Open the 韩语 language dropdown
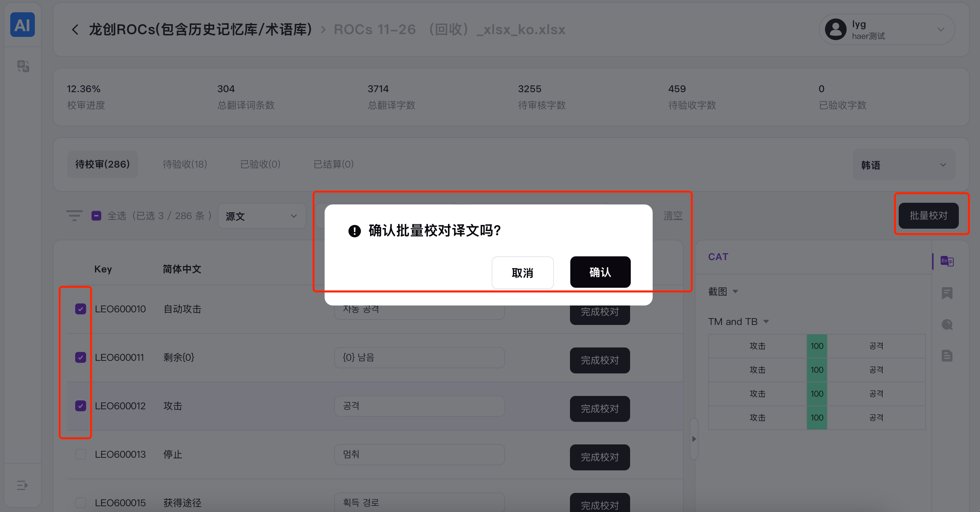 click(x=903, y=165)
